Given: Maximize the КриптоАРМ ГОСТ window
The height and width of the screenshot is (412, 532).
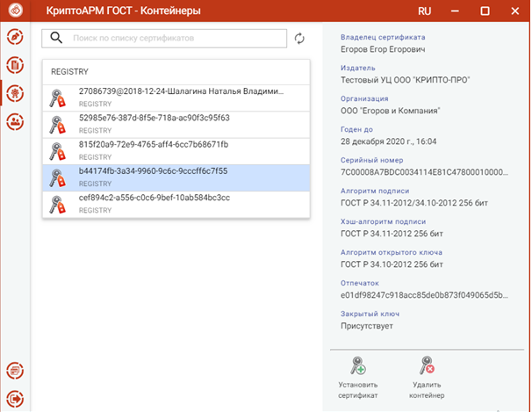Looking at the screenshot, I should [x=485, y=11].
